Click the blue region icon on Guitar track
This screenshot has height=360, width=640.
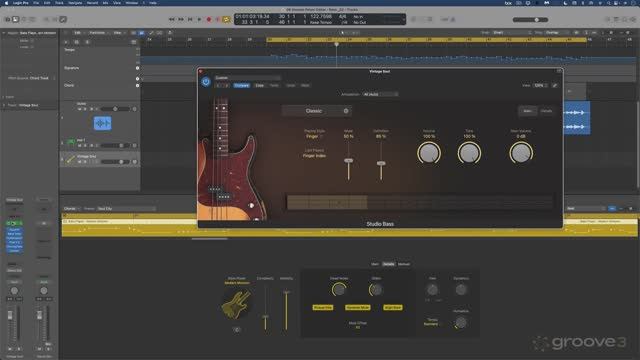tap(102, 123)
